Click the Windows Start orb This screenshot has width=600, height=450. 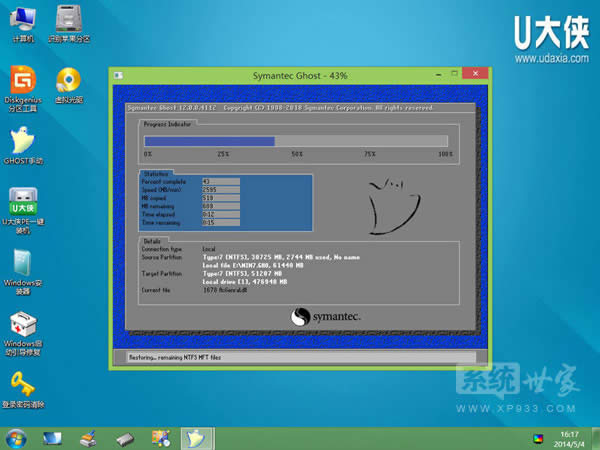[x=16, y=438]
